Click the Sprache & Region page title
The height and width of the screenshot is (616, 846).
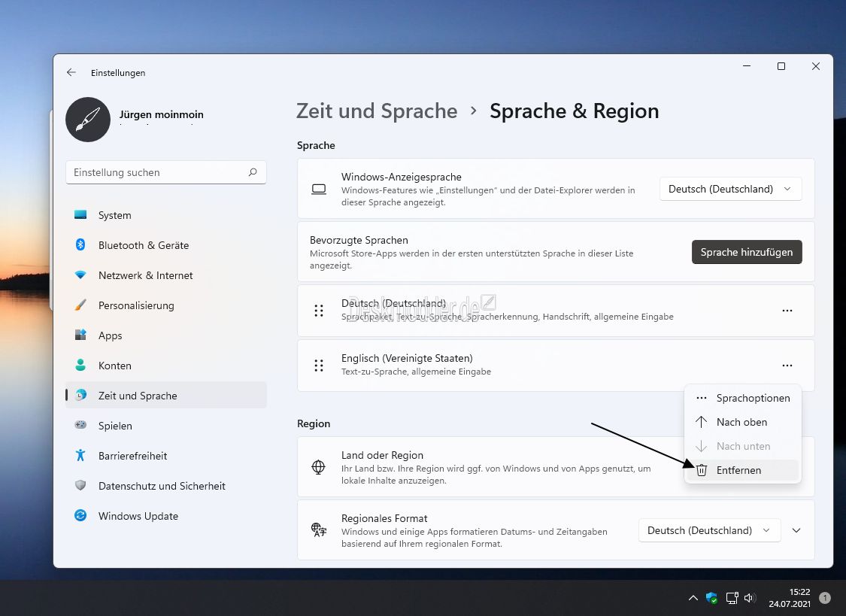click(x=574, y=111)
